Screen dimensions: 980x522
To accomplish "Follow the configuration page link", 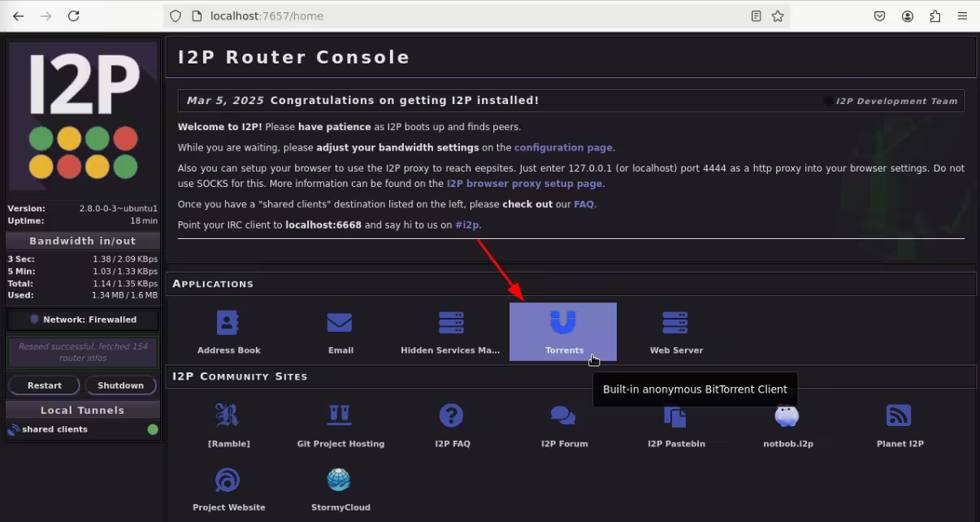I will pyautogui.click(x=563, y=148).
